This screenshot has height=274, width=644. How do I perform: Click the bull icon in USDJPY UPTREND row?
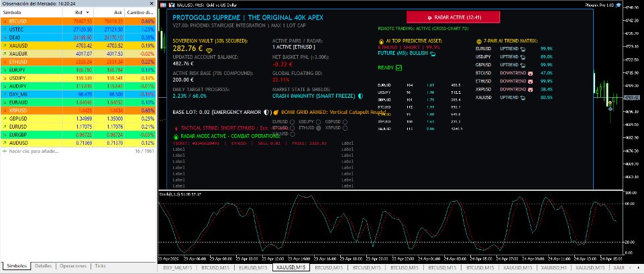[x=523, y=56]
